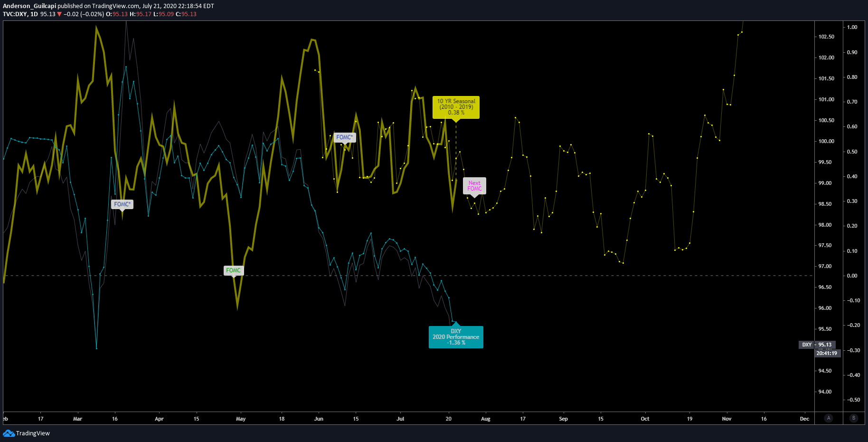Viewport: 868px width, 442px height.
Task: Click the Anderson_Guilcapi author name
Action: click(29, 6)
